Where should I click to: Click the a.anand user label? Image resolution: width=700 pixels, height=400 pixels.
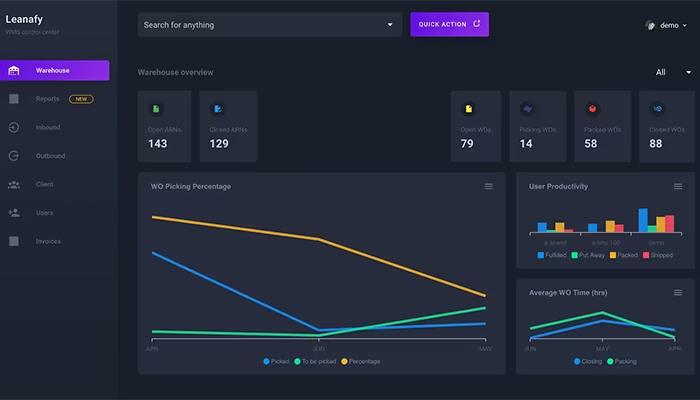[x=555, y=242]
